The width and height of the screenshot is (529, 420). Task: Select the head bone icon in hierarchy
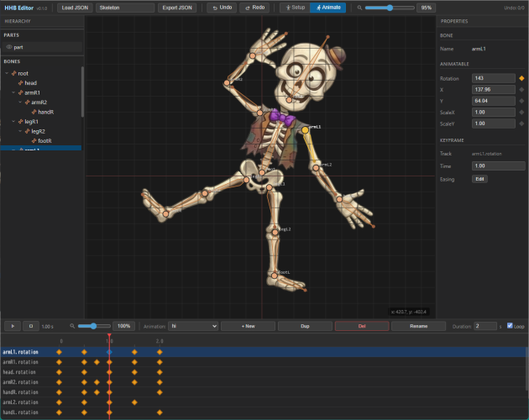tap(20, 83)
